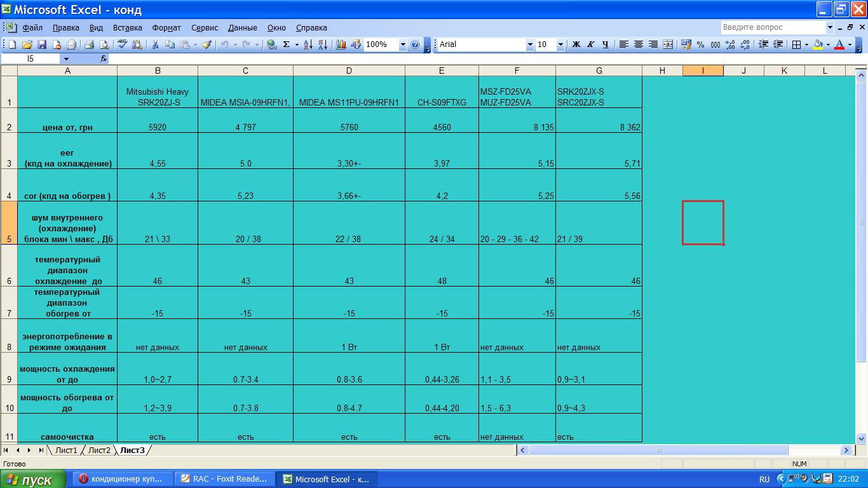Apply yellow fill color bucket
This screenshot has width=868, height=488.
(818, 44)
